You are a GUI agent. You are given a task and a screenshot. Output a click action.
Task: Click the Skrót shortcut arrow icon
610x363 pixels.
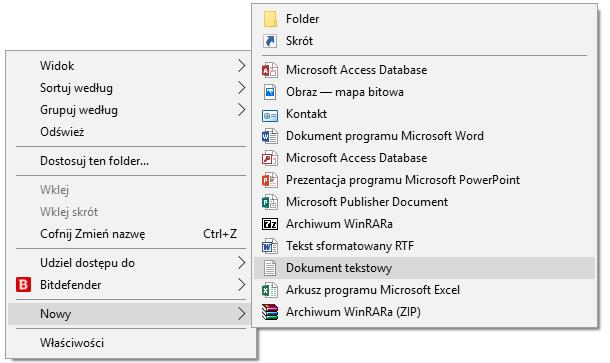(x=270, y=40)
